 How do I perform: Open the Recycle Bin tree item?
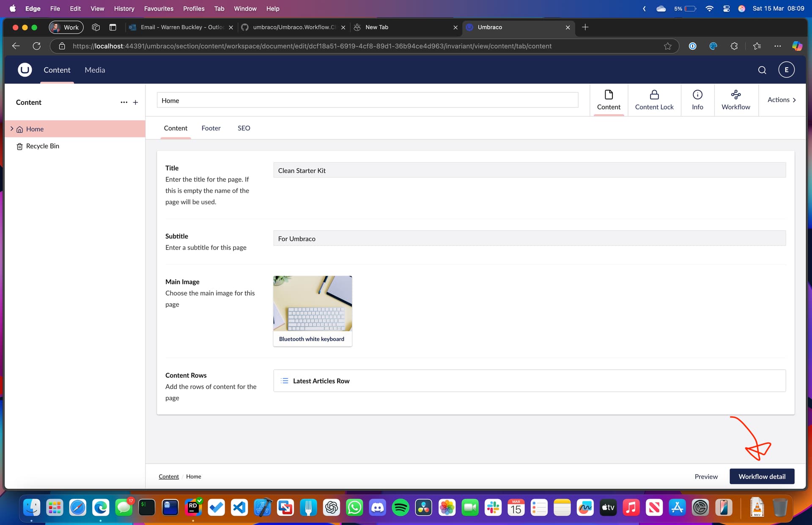pyautogui.click(x=42, y=146)
